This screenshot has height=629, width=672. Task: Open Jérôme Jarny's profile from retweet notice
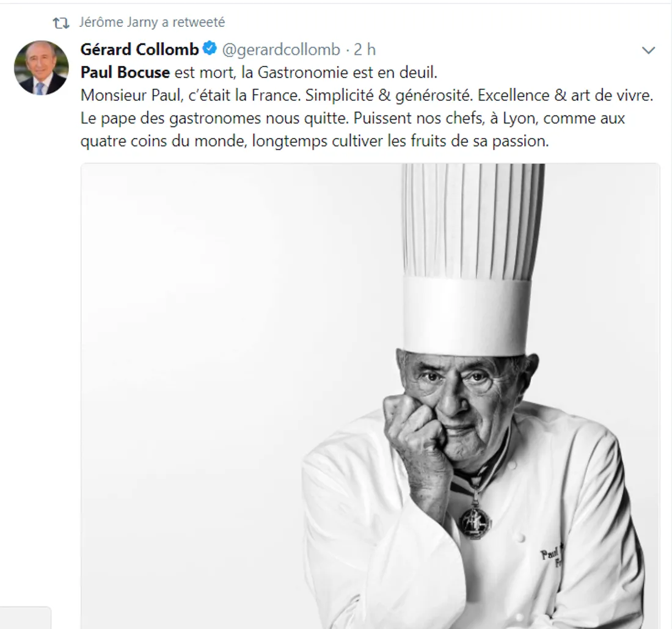[119, 22]
